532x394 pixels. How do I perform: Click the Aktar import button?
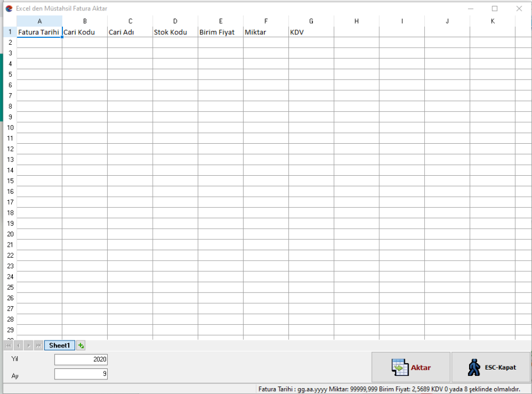(411, 367)
